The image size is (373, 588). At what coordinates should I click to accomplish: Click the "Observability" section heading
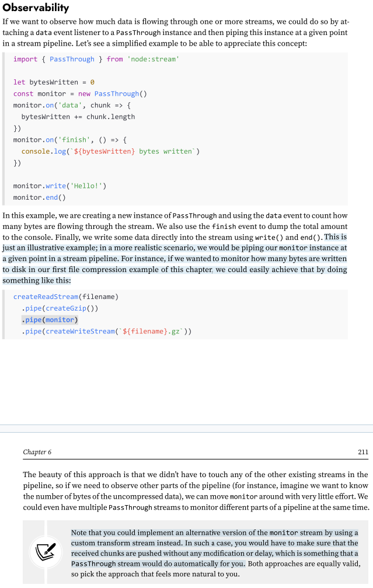click(36, 8)
